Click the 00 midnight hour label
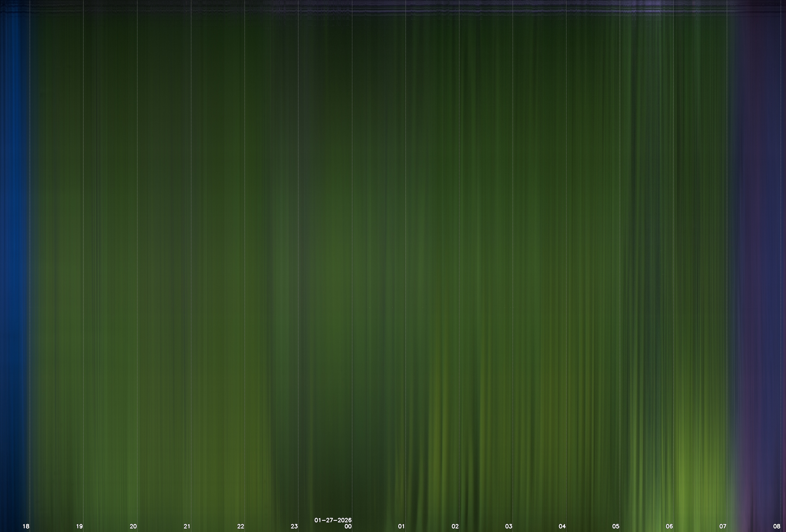The height and width of the screenshot is (532, 786). [x=348, y=526]
